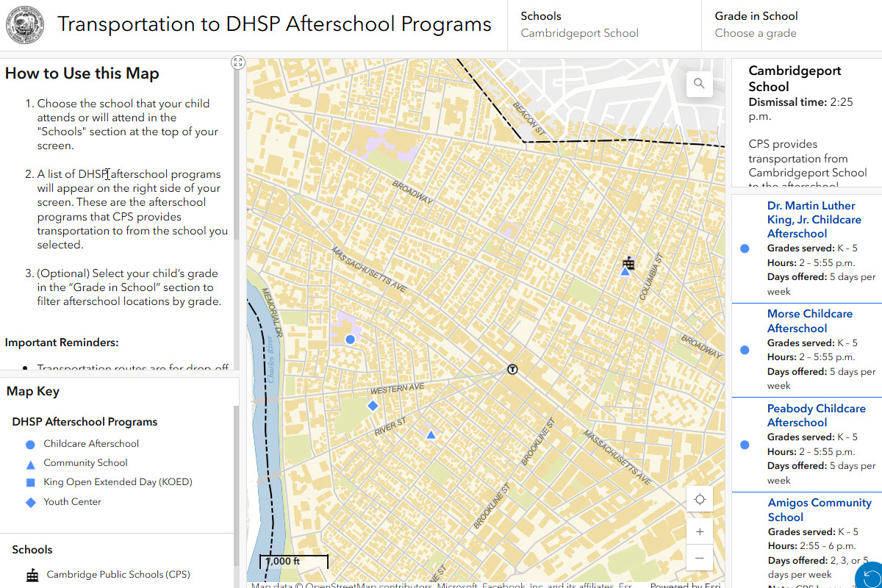Expand the instructions panel to fullscreen
The width and height of the screenshot is (882, 588).
[237, 62]
